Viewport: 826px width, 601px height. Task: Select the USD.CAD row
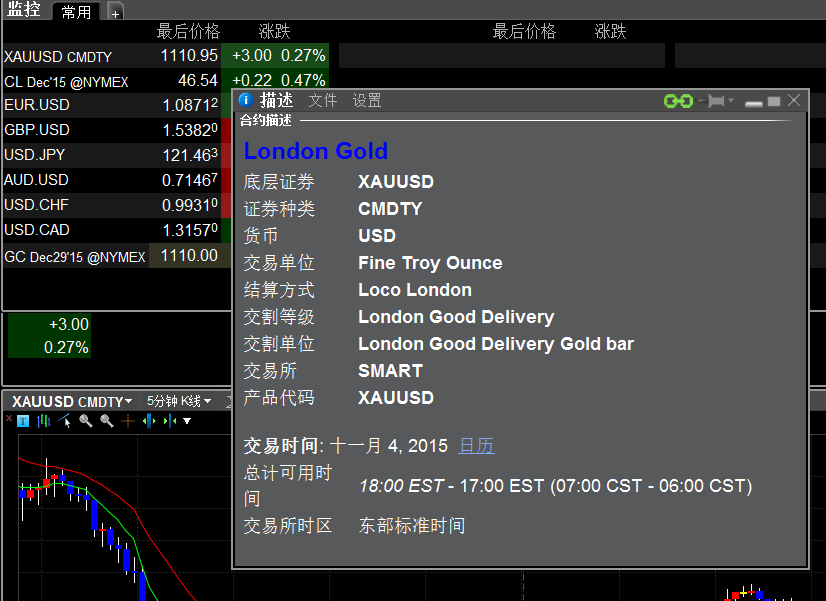[117, 230]
